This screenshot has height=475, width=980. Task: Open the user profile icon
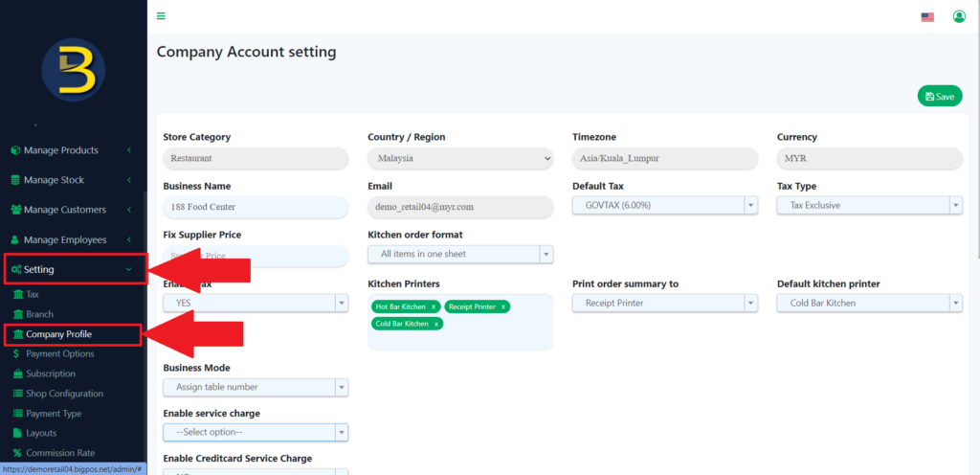(959, 16)
